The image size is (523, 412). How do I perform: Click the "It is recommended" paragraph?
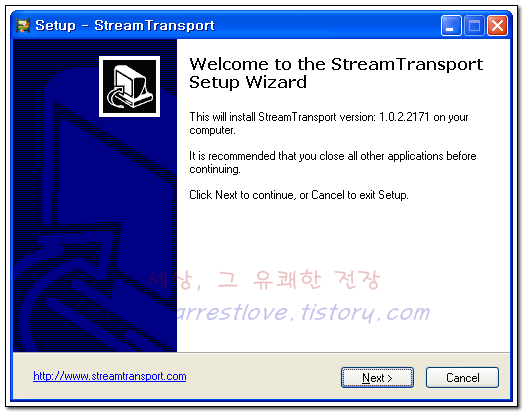333,162
